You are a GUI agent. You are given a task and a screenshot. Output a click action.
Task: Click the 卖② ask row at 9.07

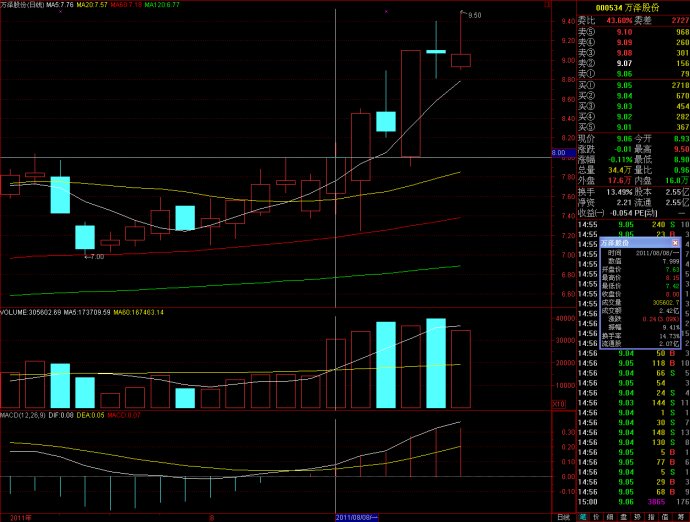coord(633,63)
